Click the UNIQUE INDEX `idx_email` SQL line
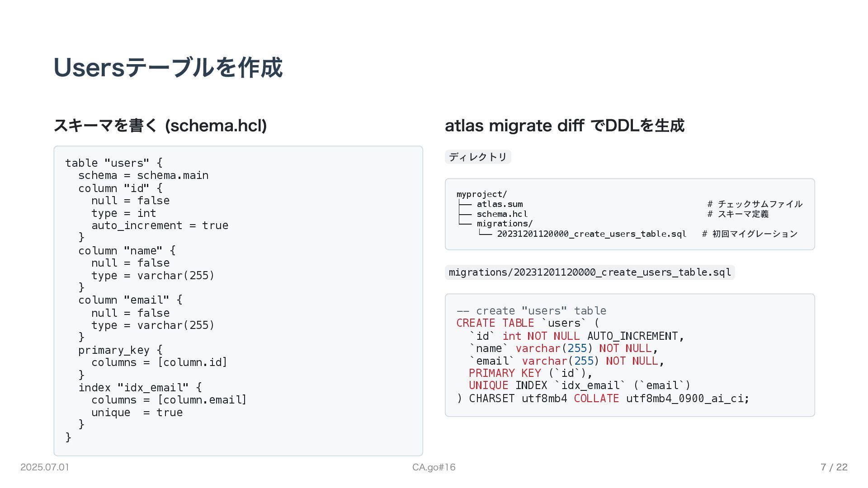Viewport: 868px width, 488px height. point(579,385)
